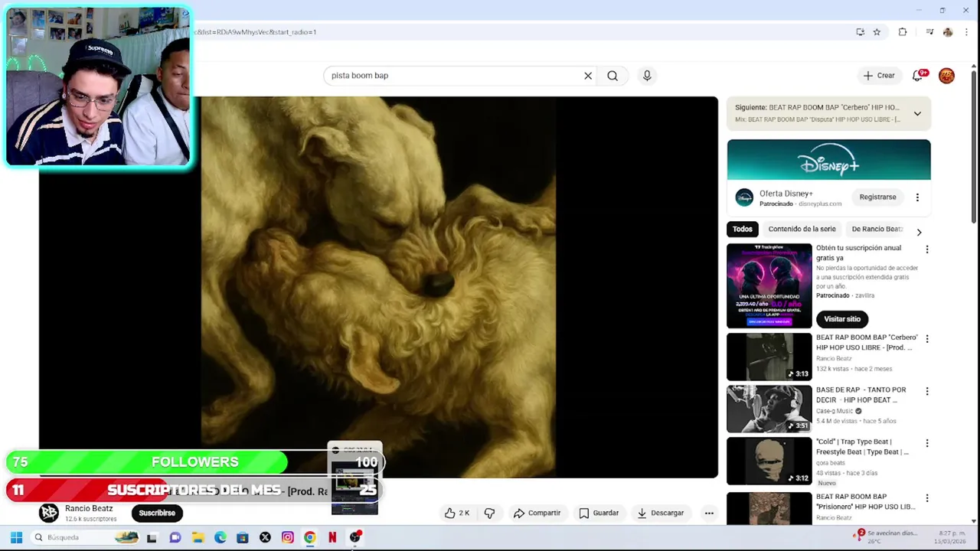Expand the Siguiente playlist panel
This screenshot has width=980, height=551.
[x=917, y=113]
